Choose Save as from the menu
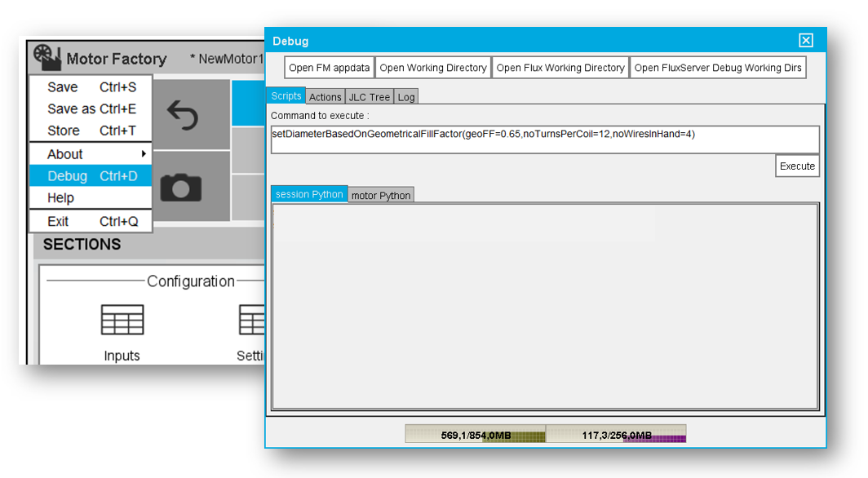Image resolution: width=868 pixels, height=478 pixels. 90,108
